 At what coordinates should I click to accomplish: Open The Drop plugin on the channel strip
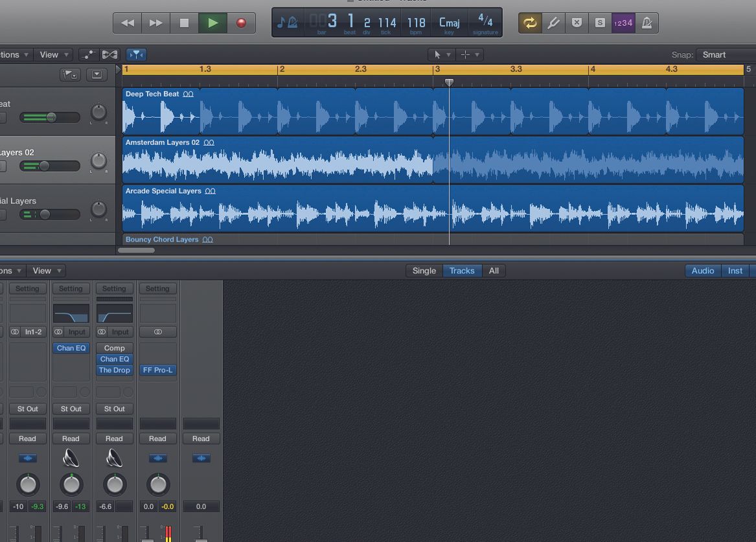click(x=114, y=370)
